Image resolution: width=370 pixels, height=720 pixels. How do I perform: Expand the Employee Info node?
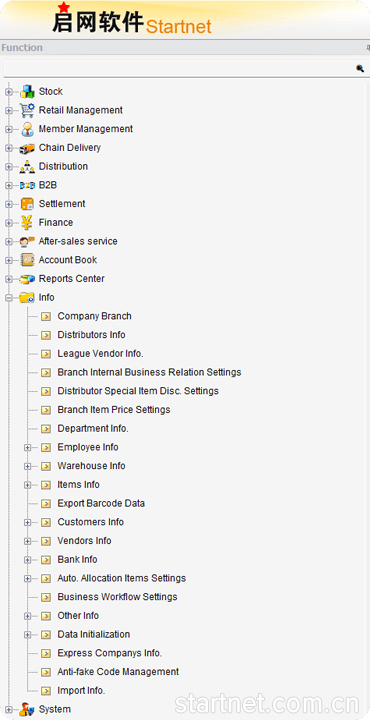tap(28, 448)
